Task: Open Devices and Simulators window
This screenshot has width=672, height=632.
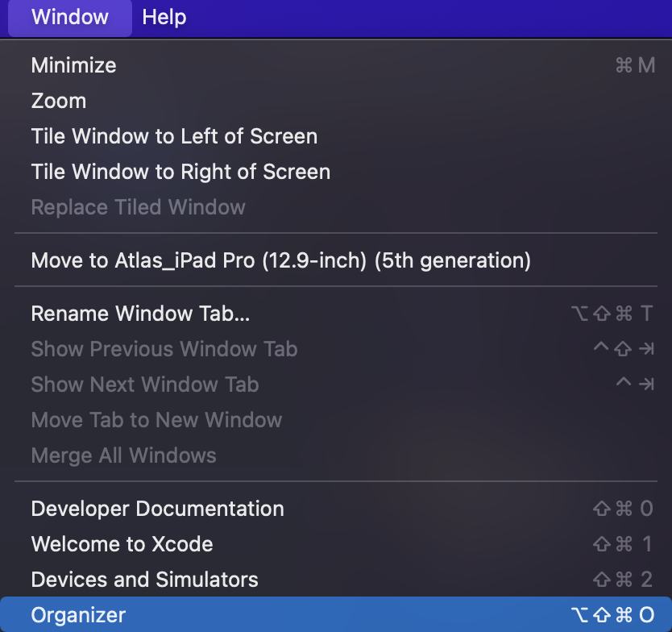Action: (x=336, y=580)
